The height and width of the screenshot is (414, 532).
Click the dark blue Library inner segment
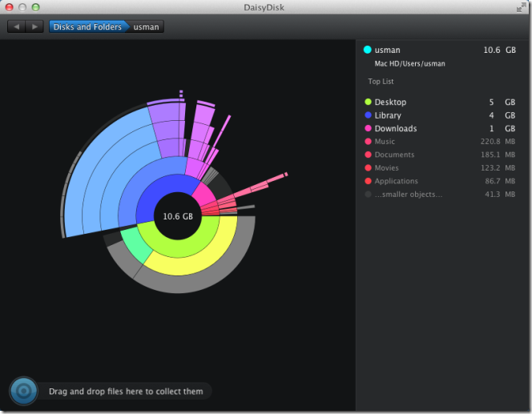tap(156, 195)
